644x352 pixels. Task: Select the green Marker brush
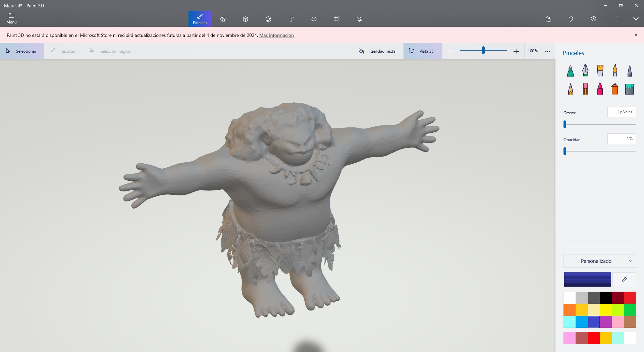[x=571, y=71]
